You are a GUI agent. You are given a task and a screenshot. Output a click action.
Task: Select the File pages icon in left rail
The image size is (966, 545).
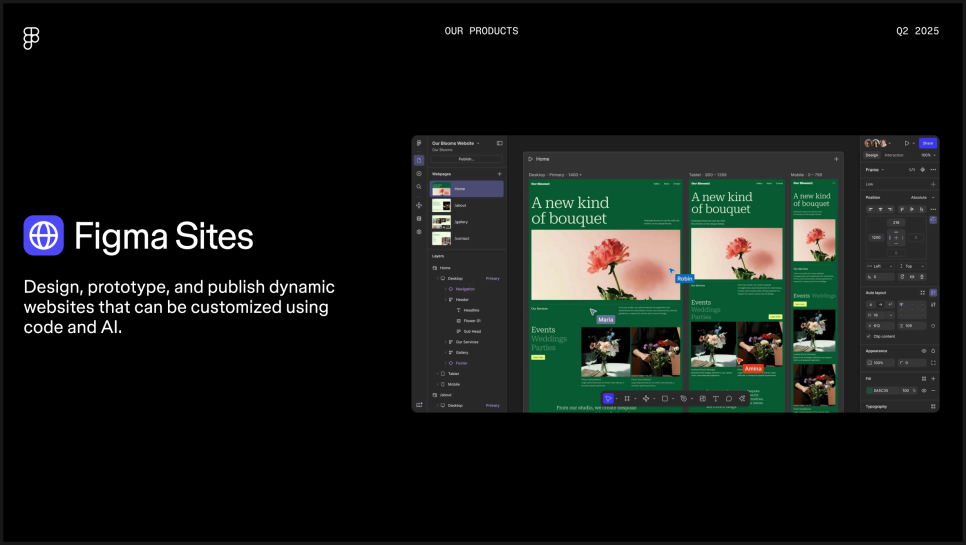coord(419,160)
